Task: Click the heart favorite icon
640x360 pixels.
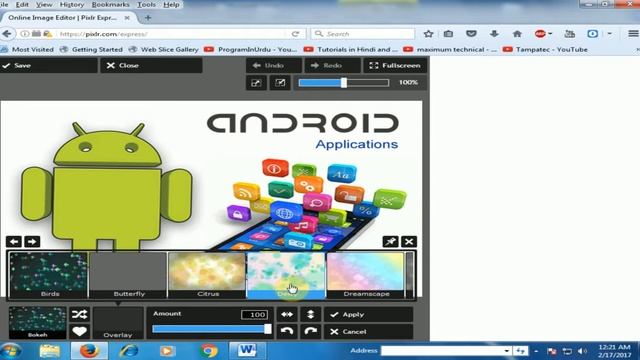Action: [79, 331]
